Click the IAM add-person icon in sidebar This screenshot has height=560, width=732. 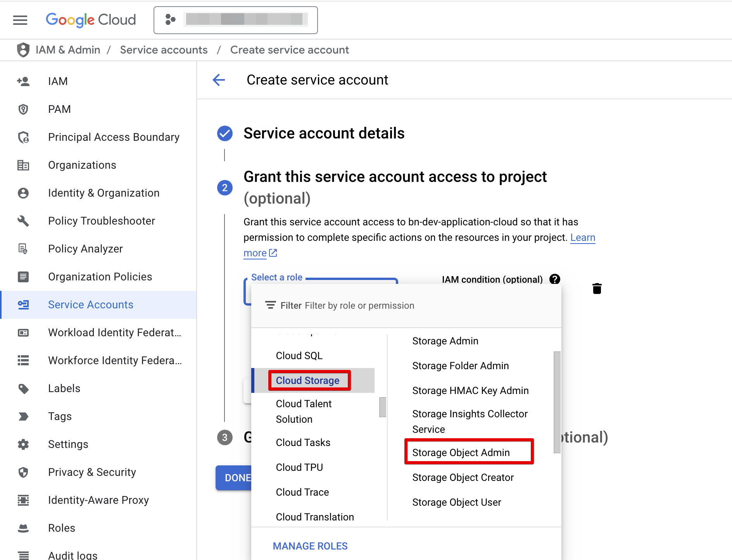click(x=23, y=81)
